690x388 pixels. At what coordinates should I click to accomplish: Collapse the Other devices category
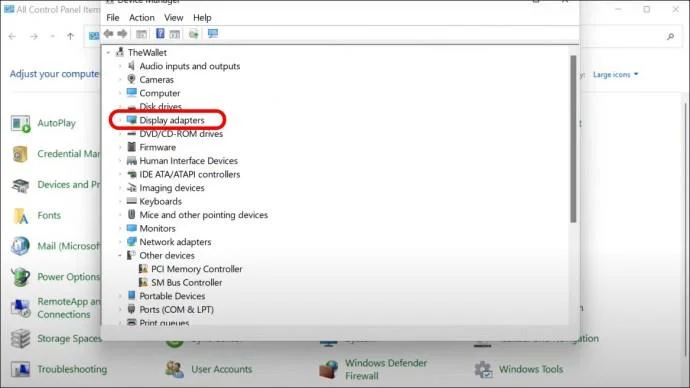120,256
